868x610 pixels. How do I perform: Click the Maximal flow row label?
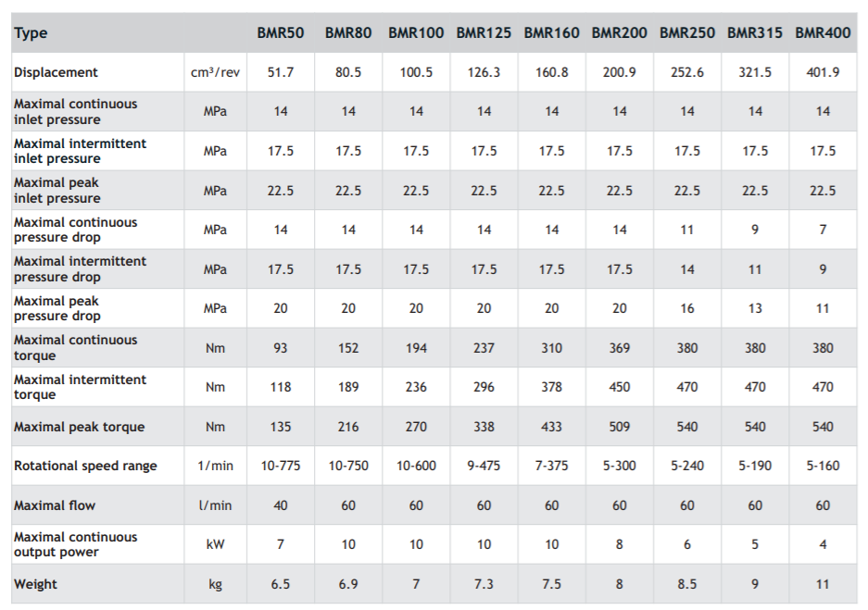55,505
